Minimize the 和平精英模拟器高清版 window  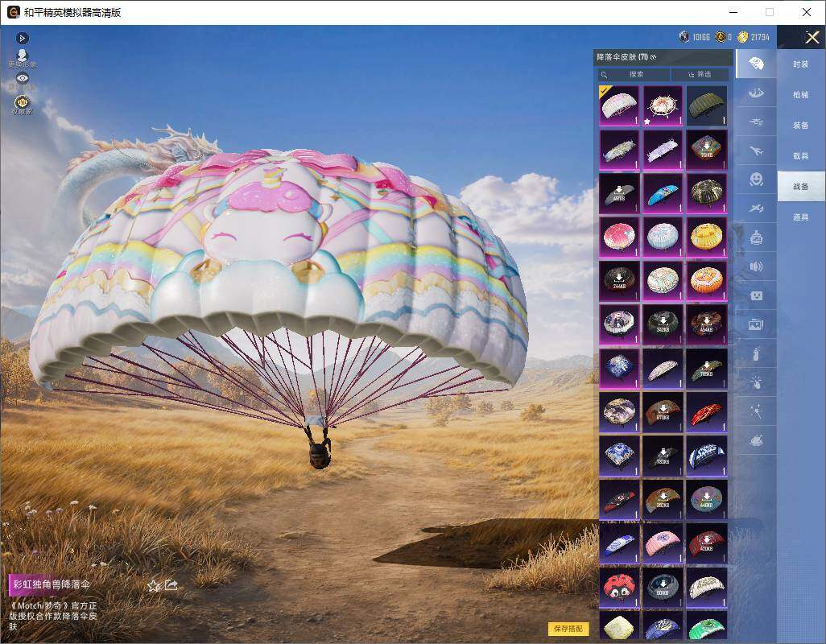(733, 12)
